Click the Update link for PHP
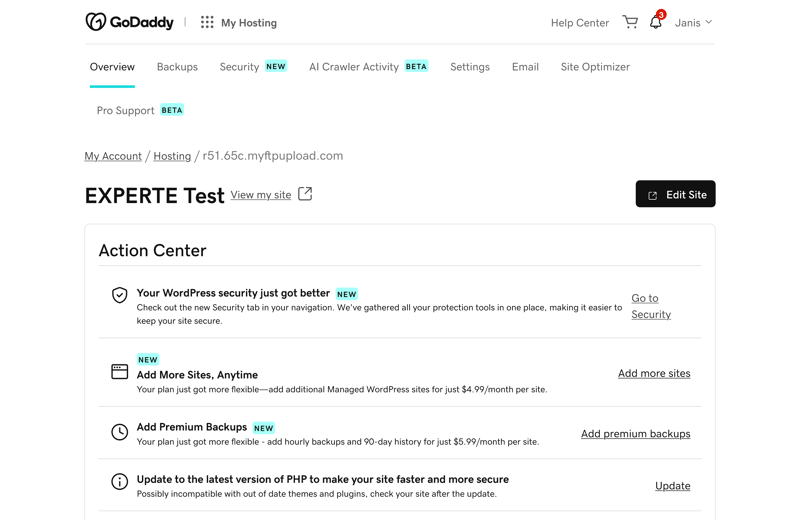The height and width of the screenshot is (520, 800). click(672, 486)
